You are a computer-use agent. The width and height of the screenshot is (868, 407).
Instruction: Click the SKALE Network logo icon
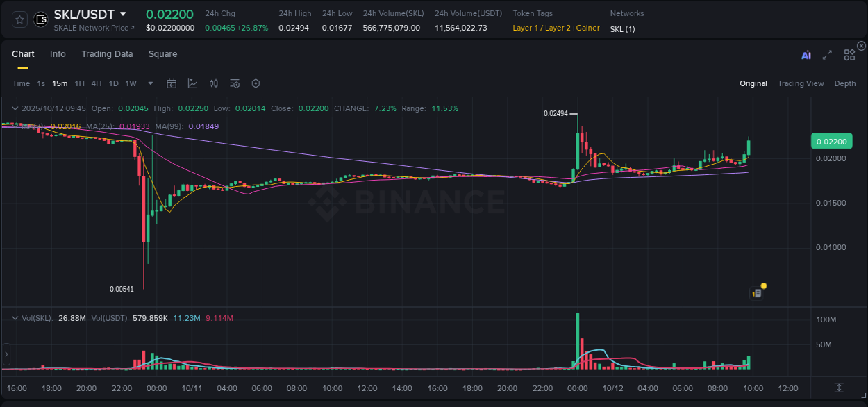[40, 19]
